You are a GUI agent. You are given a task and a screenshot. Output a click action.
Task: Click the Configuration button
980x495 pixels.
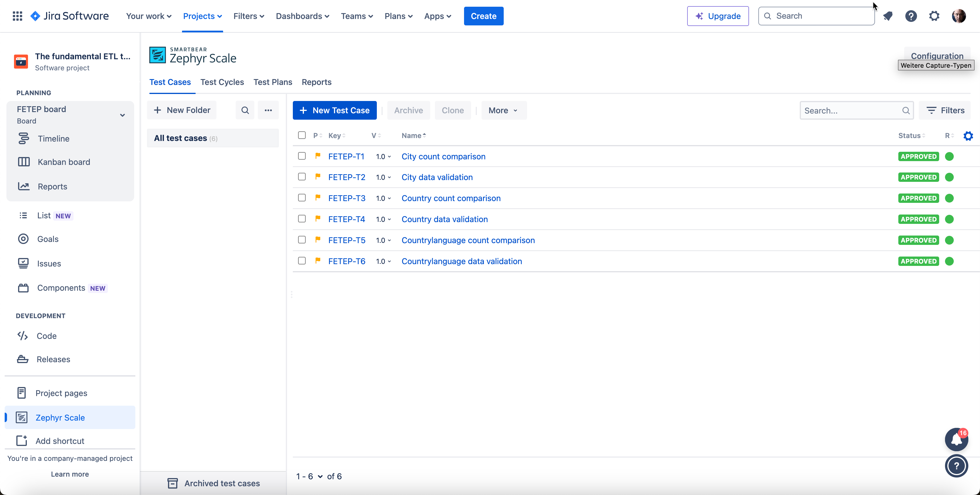937,56
